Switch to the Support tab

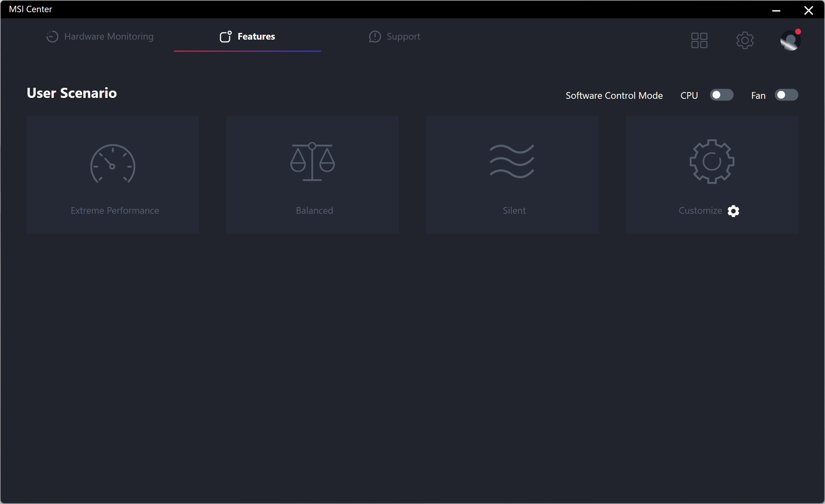(403, 37)
